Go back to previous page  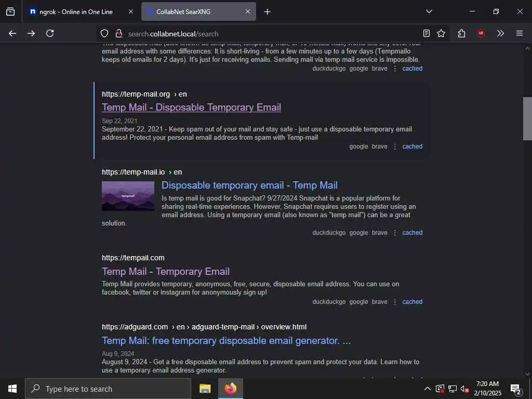(x=12, y=33)
